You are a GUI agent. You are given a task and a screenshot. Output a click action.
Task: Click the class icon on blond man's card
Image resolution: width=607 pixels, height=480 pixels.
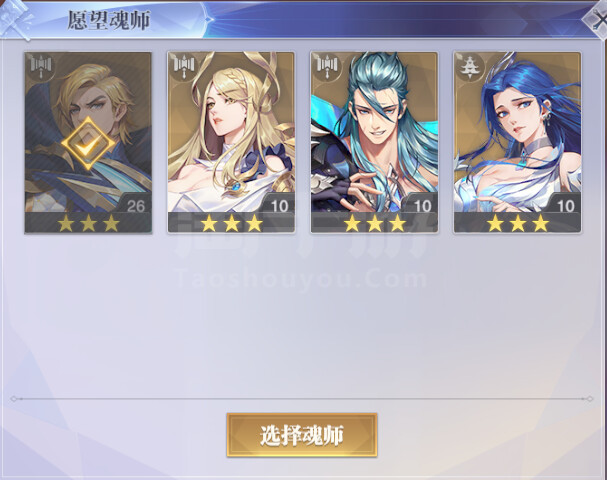tap(41, 67)
